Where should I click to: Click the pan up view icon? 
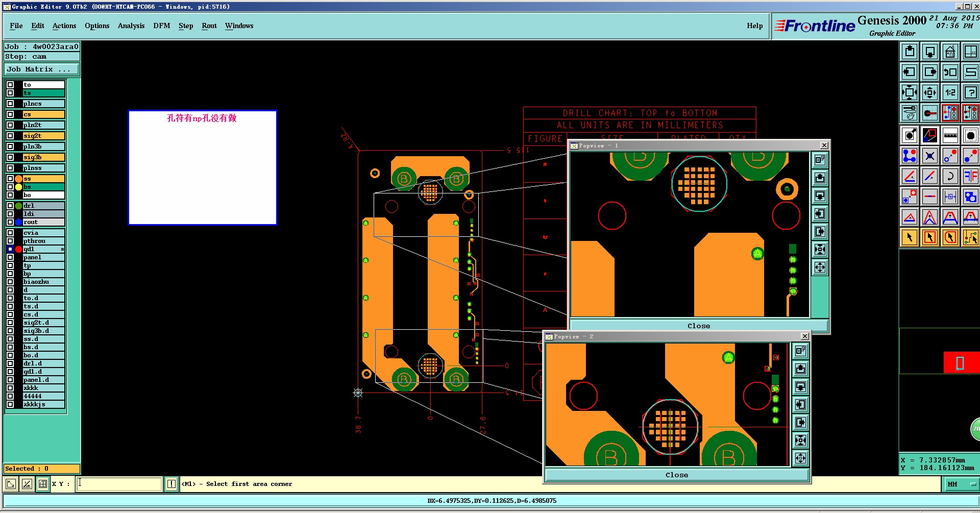(x=910, y=52)
